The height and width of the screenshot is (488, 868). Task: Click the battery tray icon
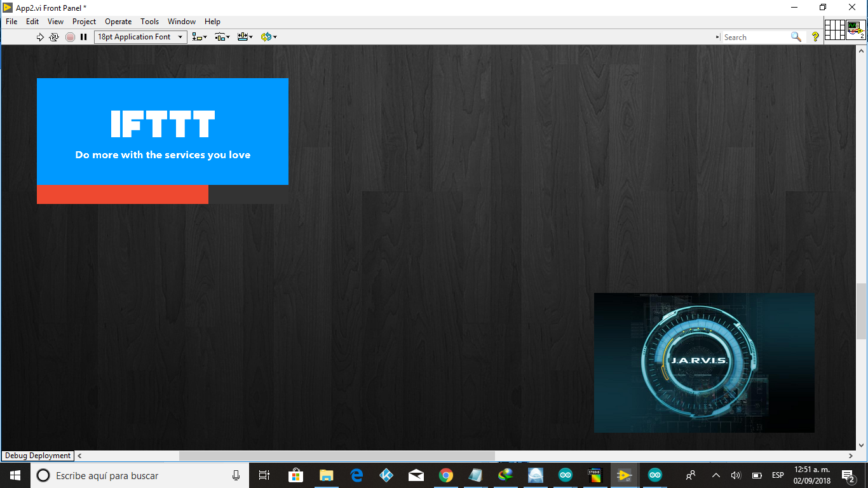tap(757, 475)
